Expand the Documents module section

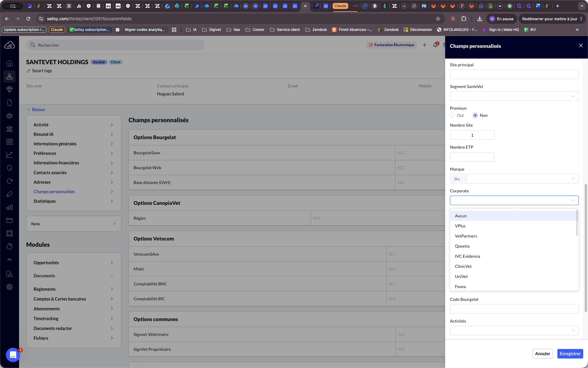click(x=73, y=276)
